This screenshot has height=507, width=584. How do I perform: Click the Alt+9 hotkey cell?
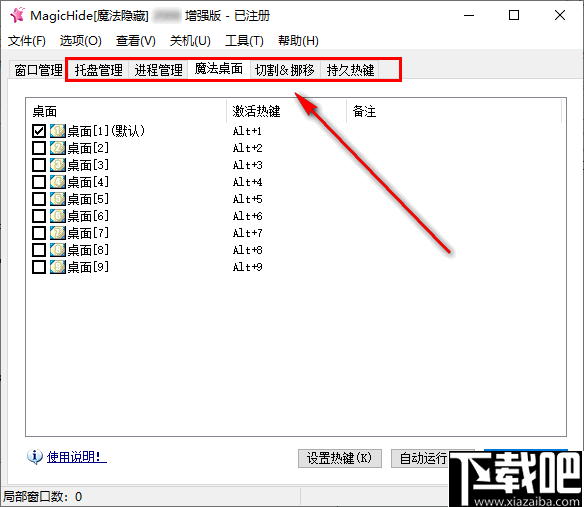coord(247,267)
